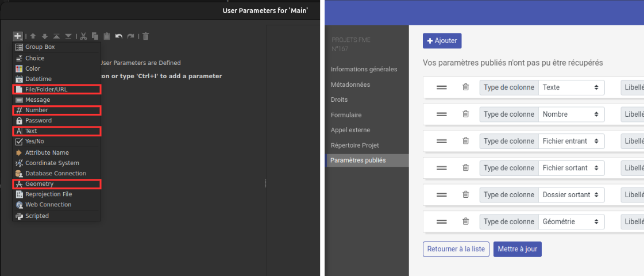Open the column type dropdown set to Géométrie

[571, 222]
